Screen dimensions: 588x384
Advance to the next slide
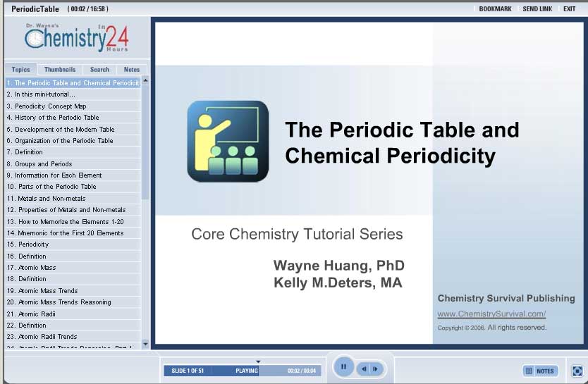(x=375, y=368)
